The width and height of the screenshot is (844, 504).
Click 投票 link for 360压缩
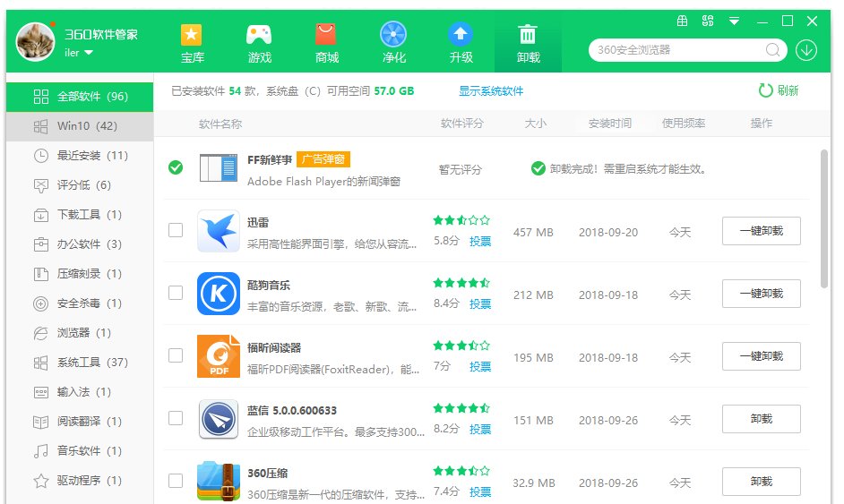[480, 492]
